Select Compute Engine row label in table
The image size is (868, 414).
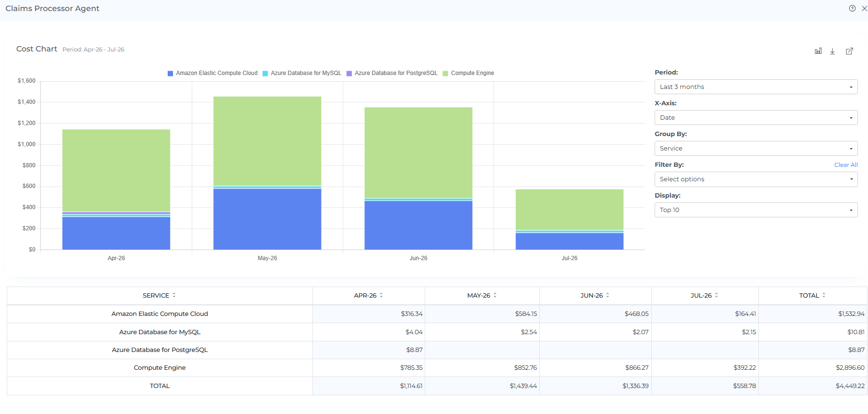tap(160, 368)
